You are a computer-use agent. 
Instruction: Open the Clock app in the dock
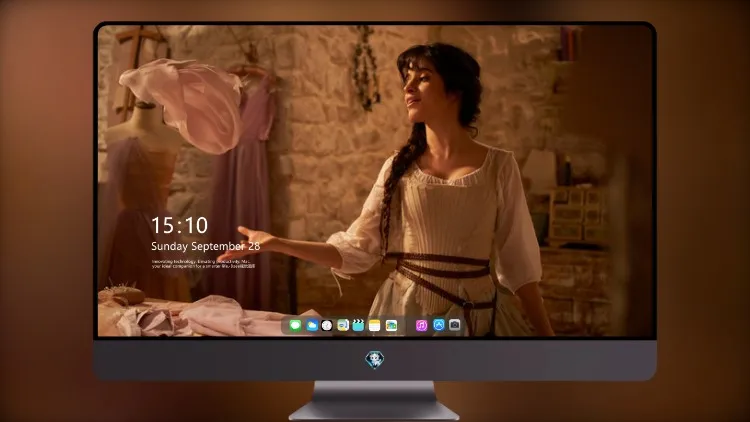coord(327,326)
